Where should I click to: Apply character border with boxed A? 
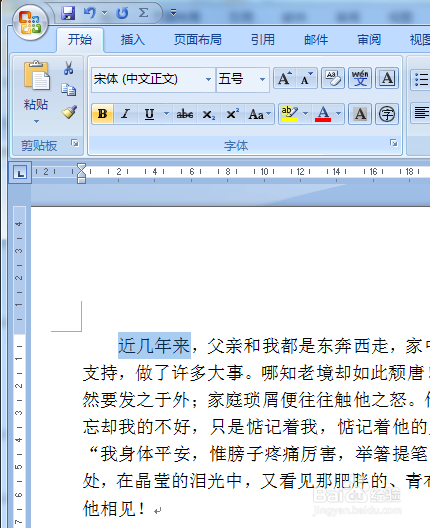point(387,79)
